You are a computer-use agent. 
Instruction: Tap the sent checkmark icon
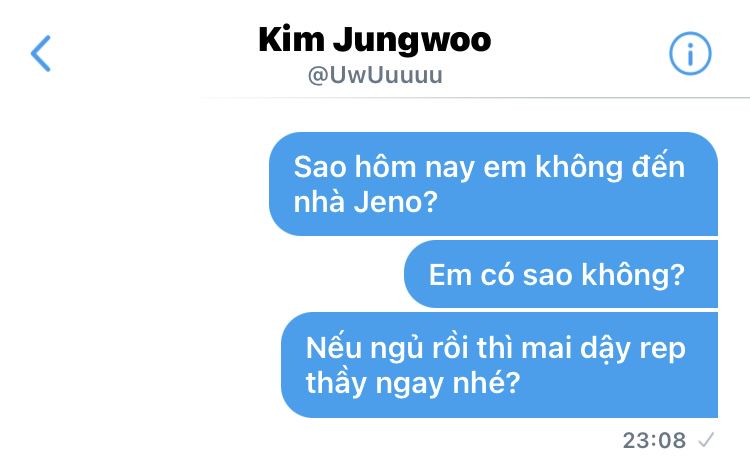[706, 440]
